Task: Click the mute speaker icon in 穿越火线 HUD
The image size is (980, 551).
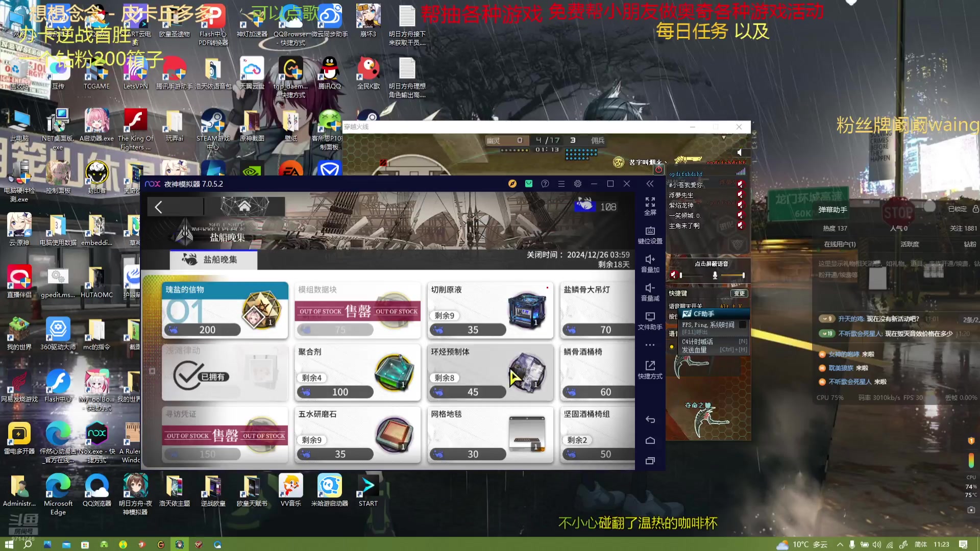Action: (740, 152)
